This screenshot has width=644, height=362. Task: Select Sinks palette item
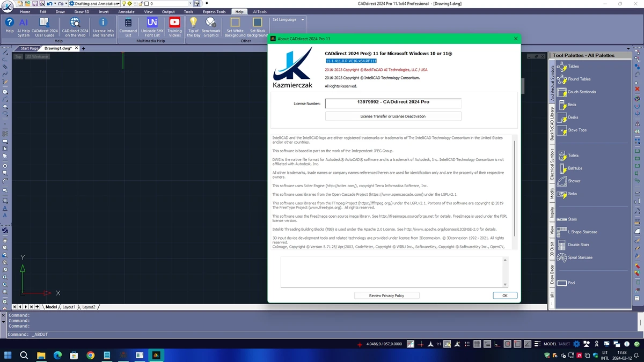tap(567, 194)
